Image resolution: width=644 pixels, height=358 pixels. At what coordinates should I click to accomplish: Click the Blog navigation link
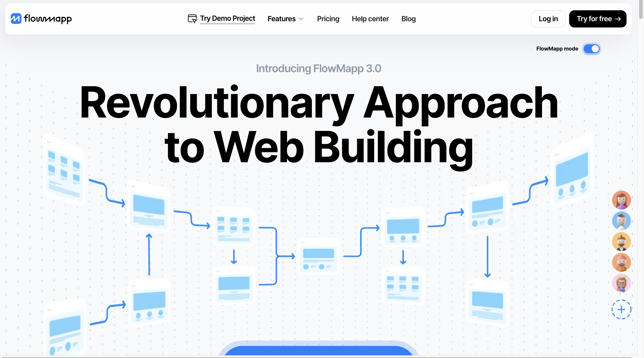[409, 19]
